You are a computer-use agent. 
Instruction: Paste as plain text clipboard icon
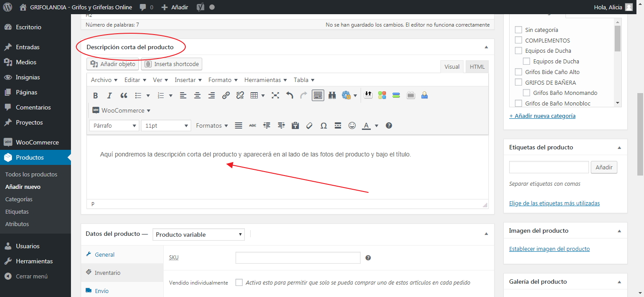(295, 125)
